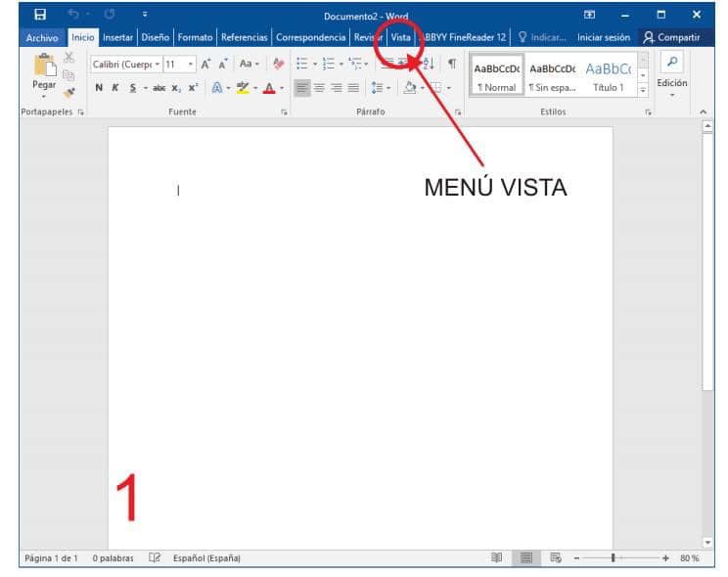Toggle subscript formatting
The width and height of the screenshot is (728, 577).
tap(176, 88)
